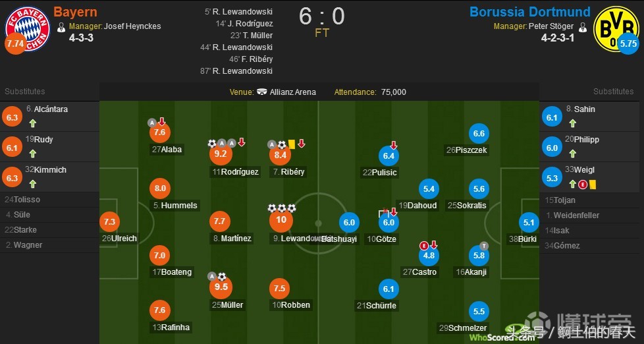644x344 pixels.
Task: Select substitute Sahin in Dortmund bench list
Action: click(x=579, y=109)
